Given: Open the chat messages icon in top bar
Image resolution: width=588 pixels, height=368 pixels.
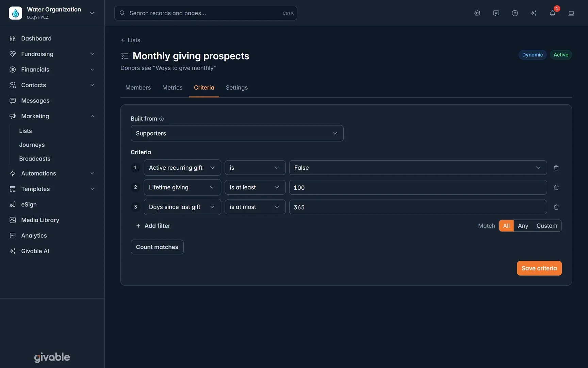Looking at the screenshot, I should point(496,13).
